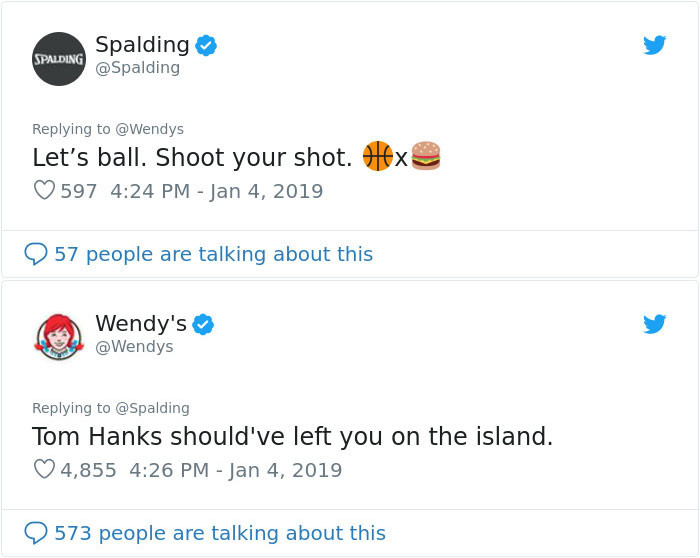Open the Spalding display name link
The height and width of the screenshot is (558, 700).
(142, 45)
